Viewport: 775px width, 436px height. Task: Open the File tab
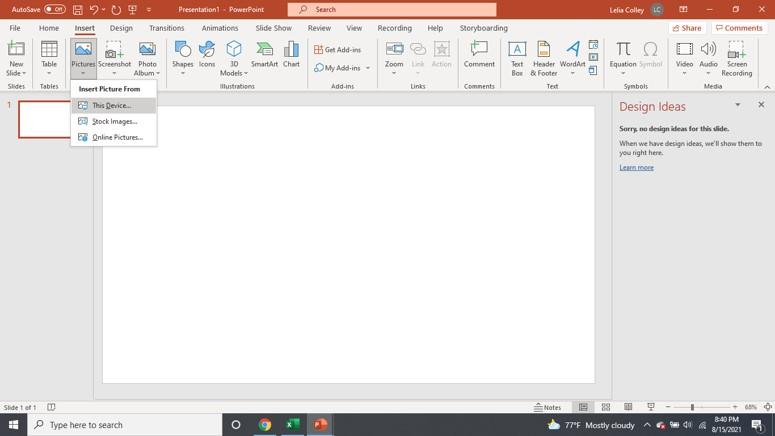(x=15, y=28)
